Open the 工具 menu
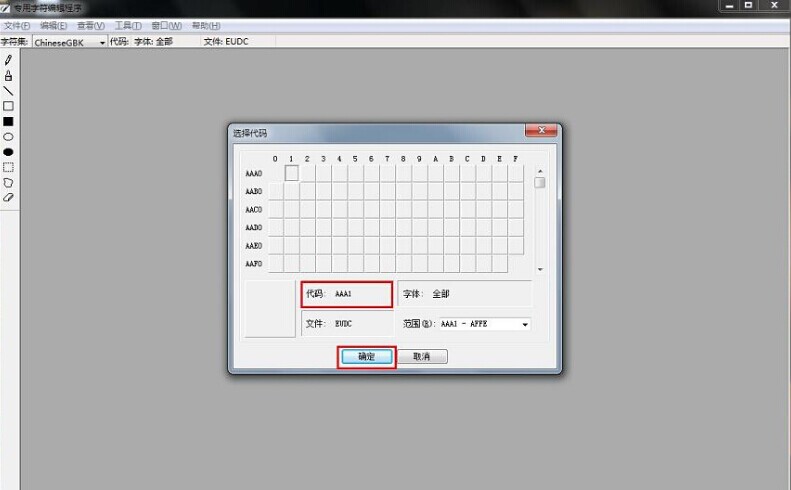Image resolution: width=791 pixels, height=490 pixels. click(x=128, y=25)
